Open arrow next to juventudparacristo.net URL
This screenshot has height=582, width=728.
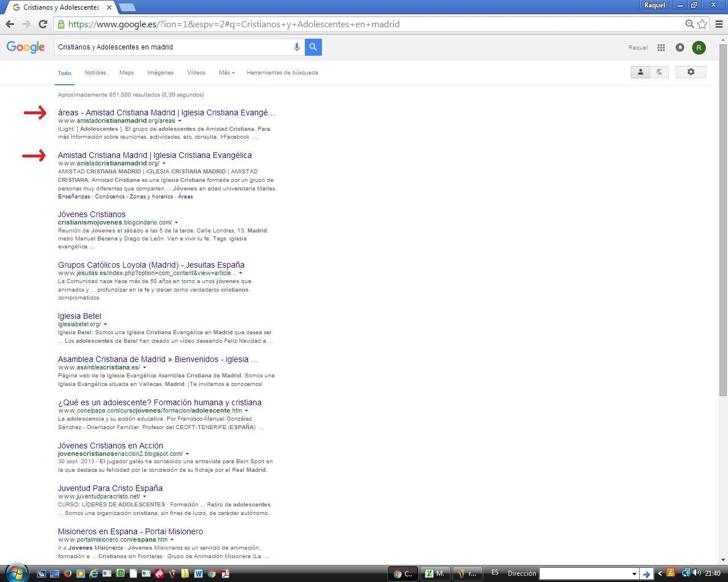144,496
